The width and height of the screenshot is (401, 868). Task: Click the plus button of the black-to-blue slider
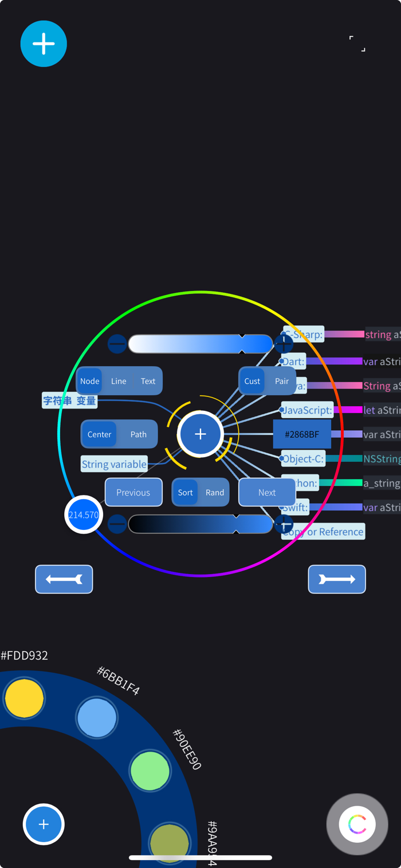coord(284,524)
